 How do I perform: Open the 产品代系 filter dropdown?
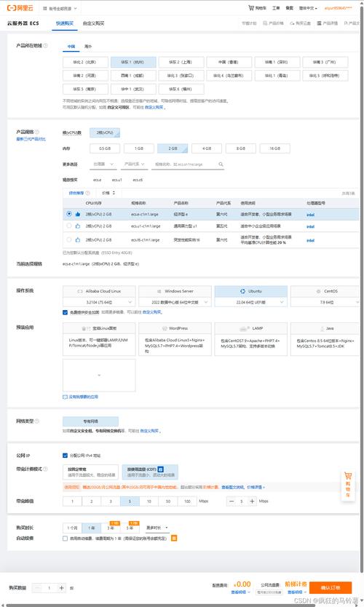coord(134,164)
